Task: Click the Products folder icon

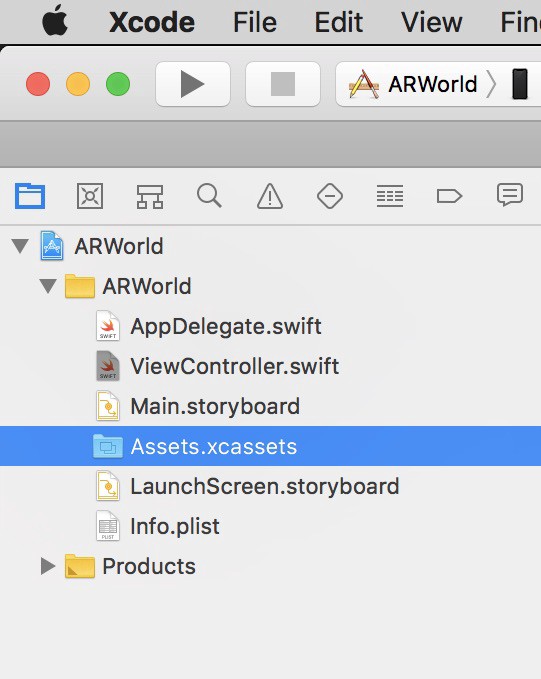Action: 80,566
